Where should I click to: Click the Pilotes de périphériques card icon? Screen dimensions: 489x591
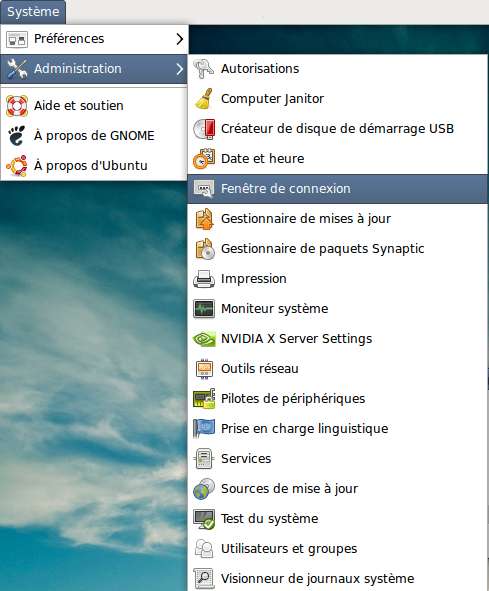tap(204, 399)
